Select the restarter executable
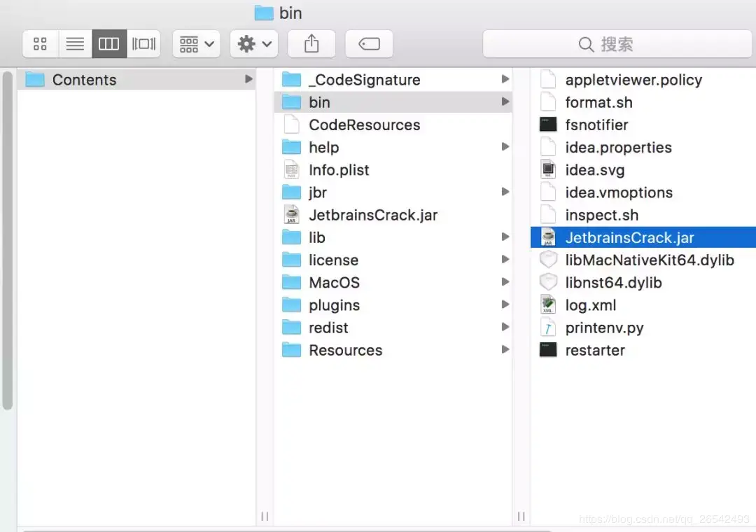This screenshot has width=756, height=532. click(x=643, y=350)
